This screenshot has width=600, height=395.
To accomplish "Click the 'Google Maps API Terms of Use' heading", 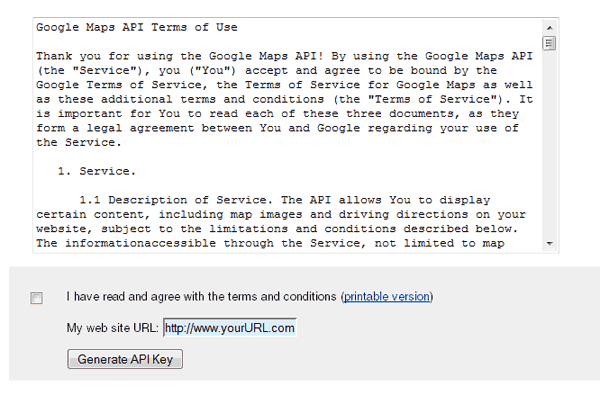I will pyautogui.click(x=137, y=28).
